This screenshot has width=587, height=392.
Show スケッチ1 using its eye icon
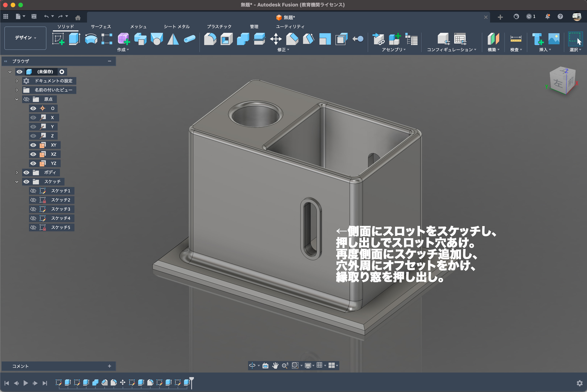33,191
